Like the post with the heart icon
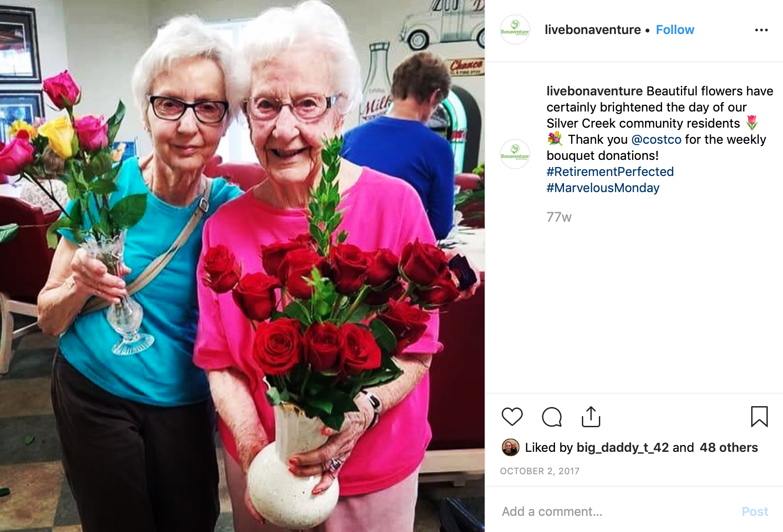 (x=512, y=417)
